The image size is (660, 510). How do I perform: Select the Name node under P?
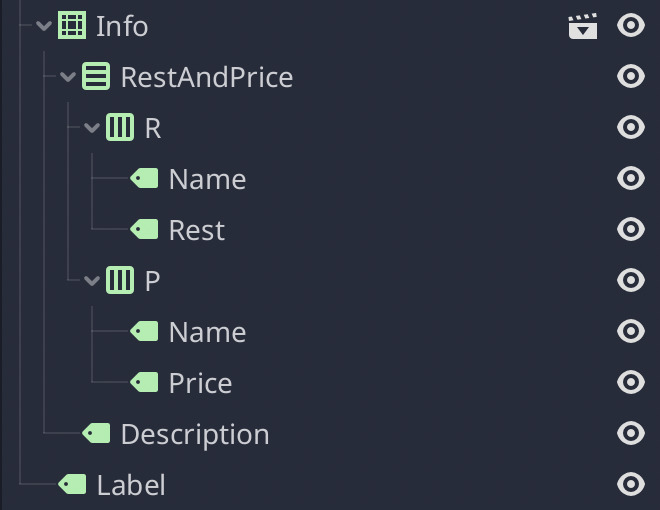(x=207, y=332)
